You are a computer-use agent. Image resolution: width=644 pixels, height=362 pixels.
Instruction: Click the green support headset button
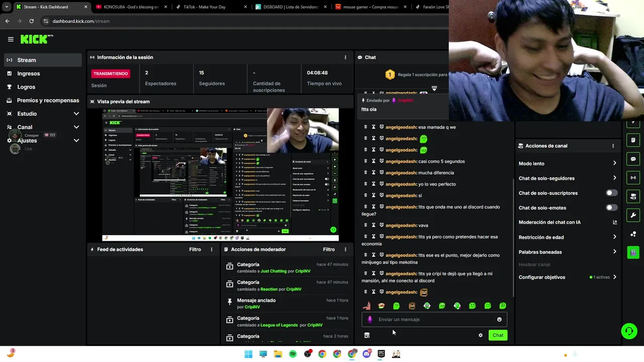[629, 331]
